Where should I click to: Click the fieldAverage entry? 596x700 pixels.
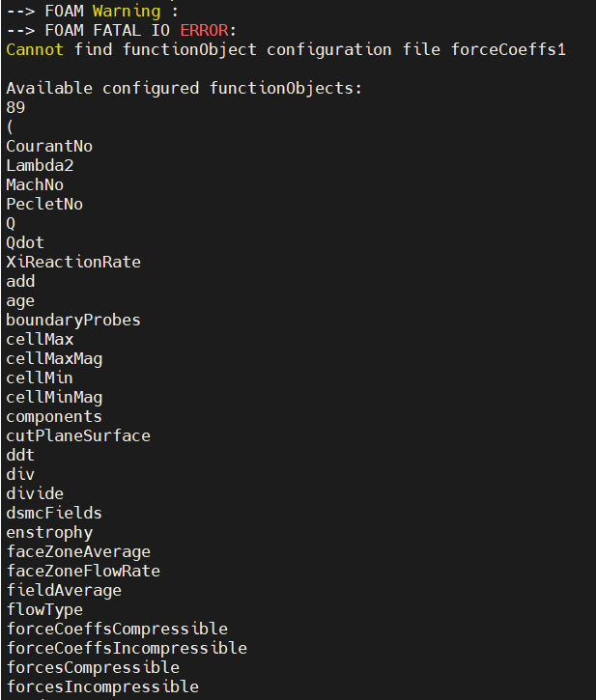[x=64, y=590]
